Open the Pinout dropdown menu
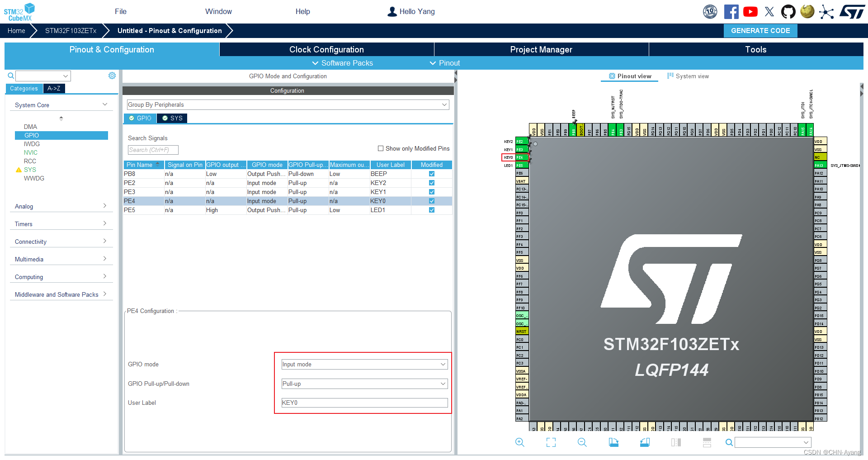 [445, 63]
